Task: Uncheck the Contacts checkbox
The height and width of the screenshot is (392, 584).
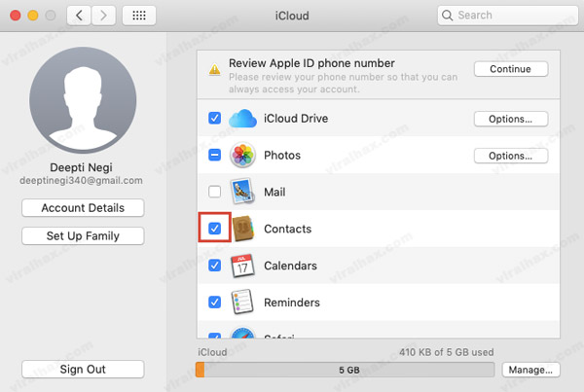Action: 214,229
